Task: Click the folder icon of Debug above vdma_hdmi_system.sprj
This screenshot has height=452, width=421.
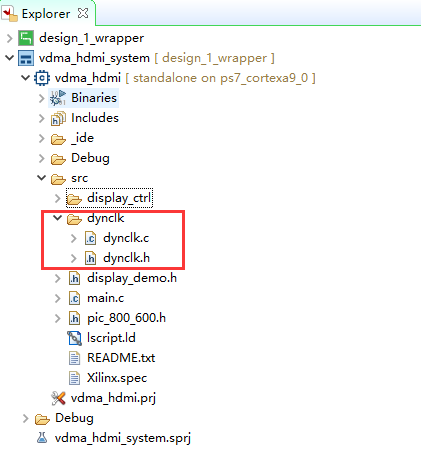Action: pos(42,419)
